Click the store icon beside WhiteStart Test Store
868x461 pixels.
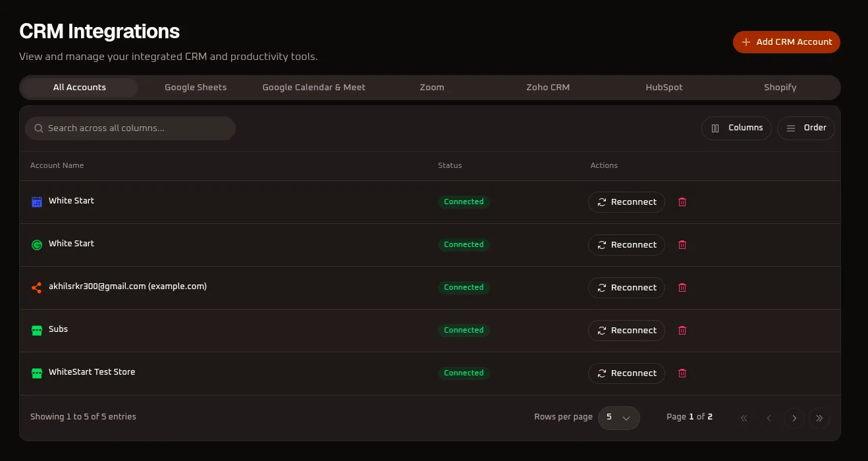click(x=37, y=373)
